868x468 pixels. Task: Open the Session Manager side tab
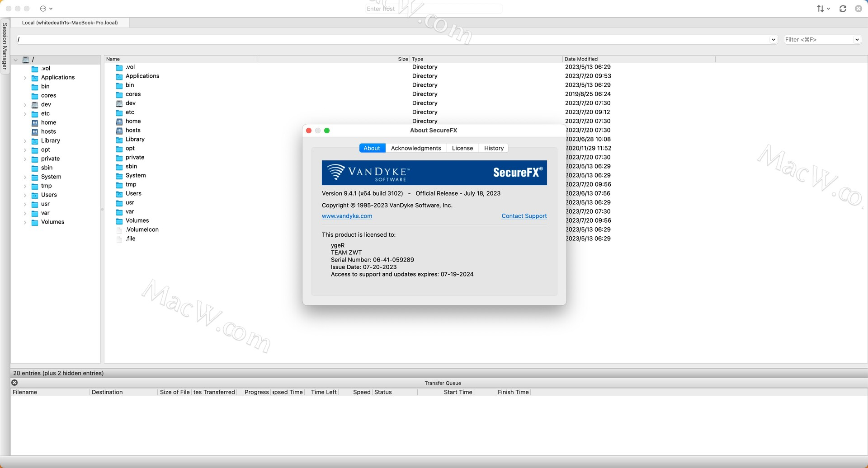click(x=5, y=47)
